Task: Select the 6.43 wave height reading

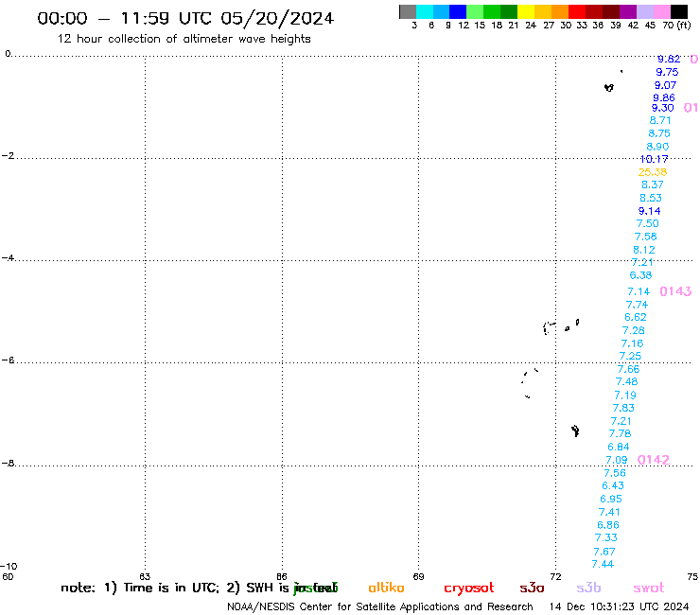Action: point(613,485)
